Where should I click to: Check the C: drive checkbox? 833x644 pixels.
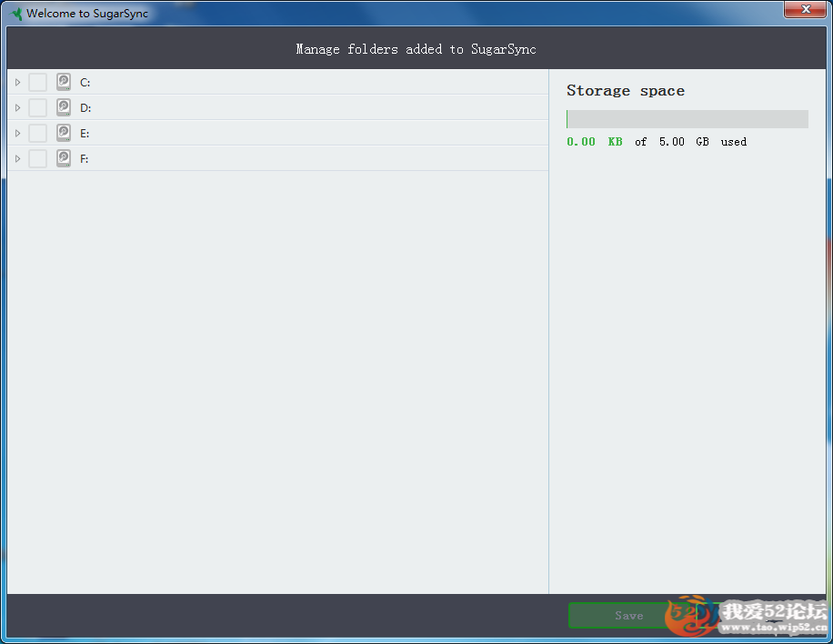click(x=37, y=83)
